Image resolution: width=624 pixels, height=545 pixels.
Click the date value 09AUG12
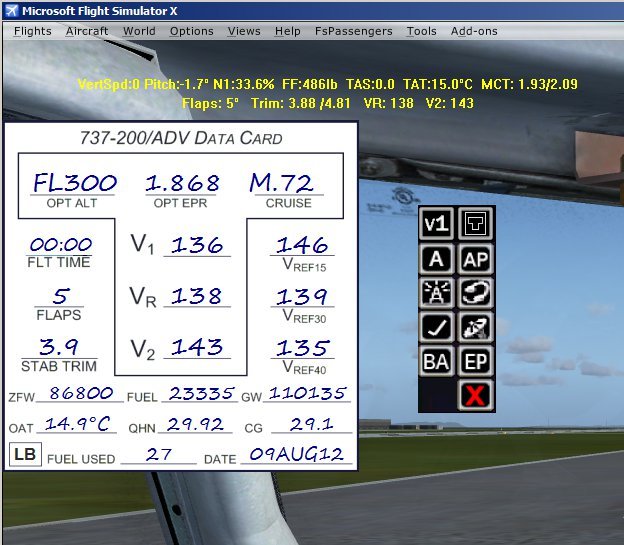click(x=296, y=454)
